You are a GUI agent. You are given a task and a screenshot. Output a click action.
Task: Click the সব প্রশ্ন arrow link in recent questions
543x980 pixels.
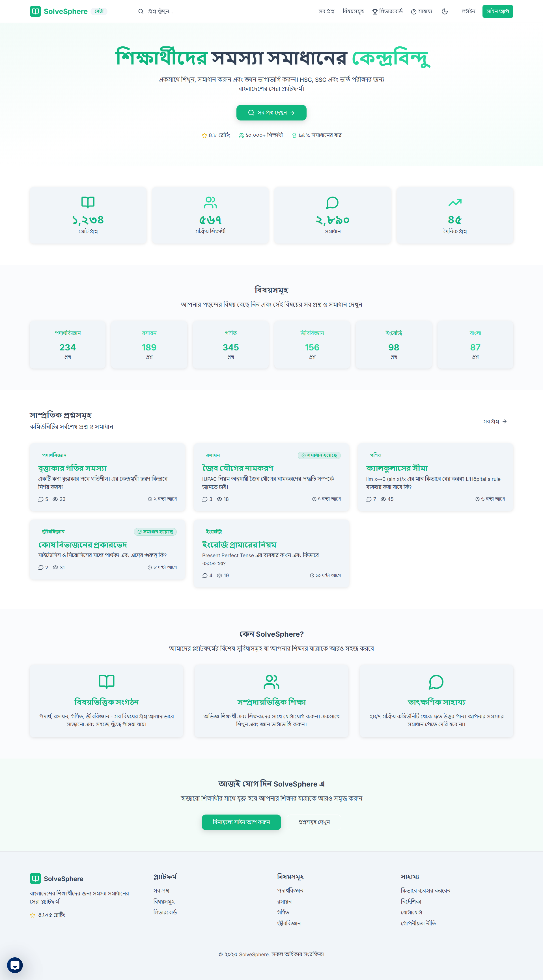[495, 421]
